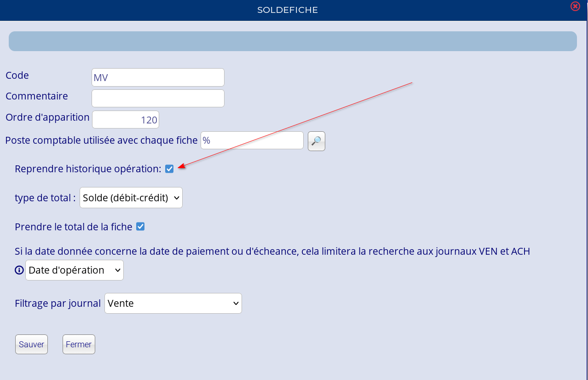Uncheck Reprendre historique opération checkbox
The height and width of the screenshot is (380, 588).
pos(169,169)
